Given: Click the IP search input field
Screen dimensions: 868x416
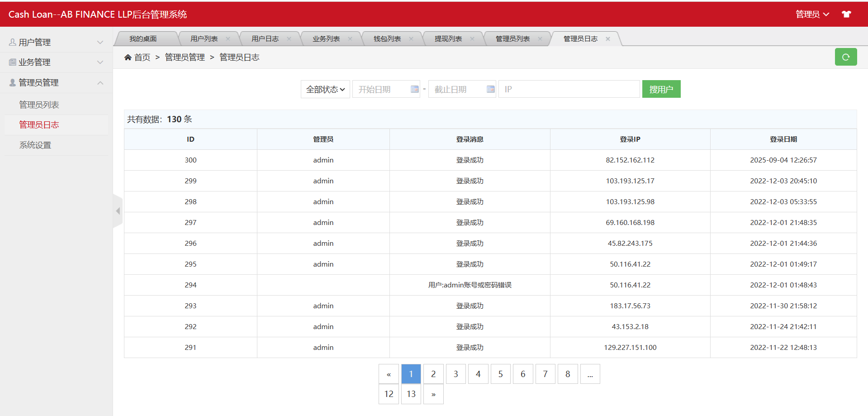Looking at the screenshot, I should [x=569, y=89].
